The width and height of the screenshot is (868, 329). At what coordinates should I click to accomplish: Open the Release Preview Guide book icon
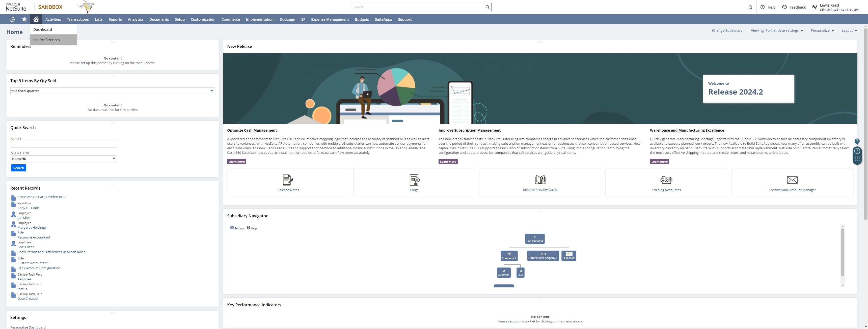click(x=540, y=180)
